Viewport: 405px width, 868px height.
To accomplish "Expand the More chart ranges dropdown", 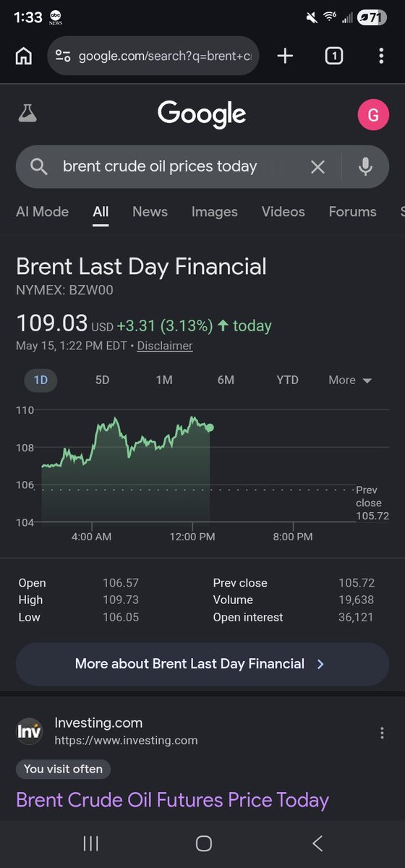I will click(350, 380).
